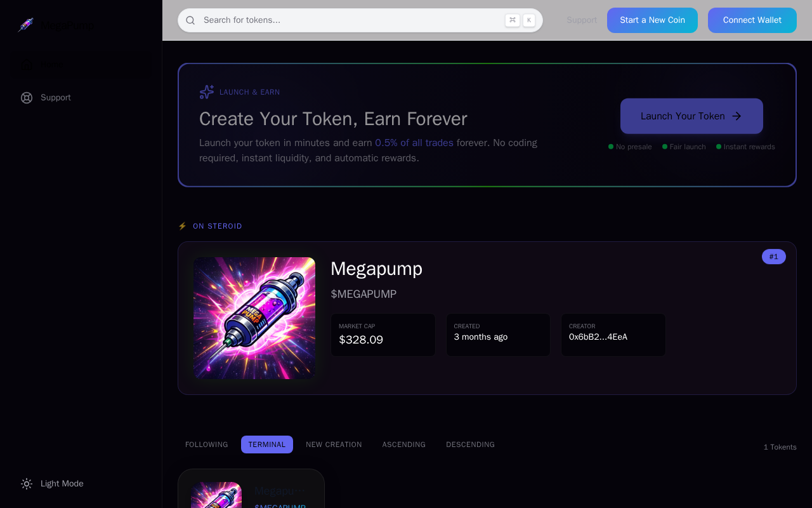Click the MegaPump syringe logo icon
The image size is (812, 508).
coord(25,25)
